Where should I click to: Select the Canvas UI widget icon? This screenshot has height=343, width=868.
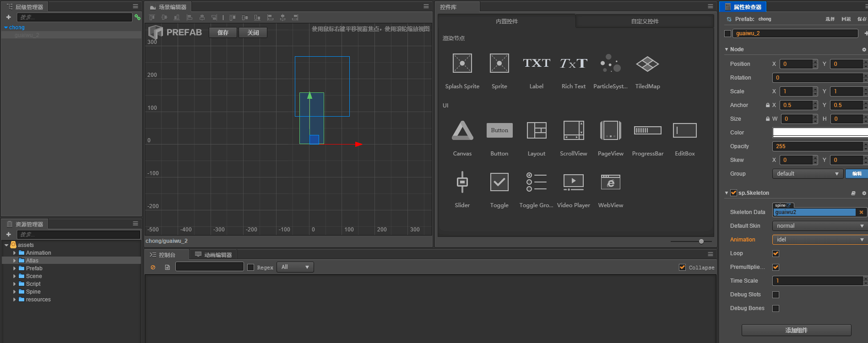(x=462, y=131)
